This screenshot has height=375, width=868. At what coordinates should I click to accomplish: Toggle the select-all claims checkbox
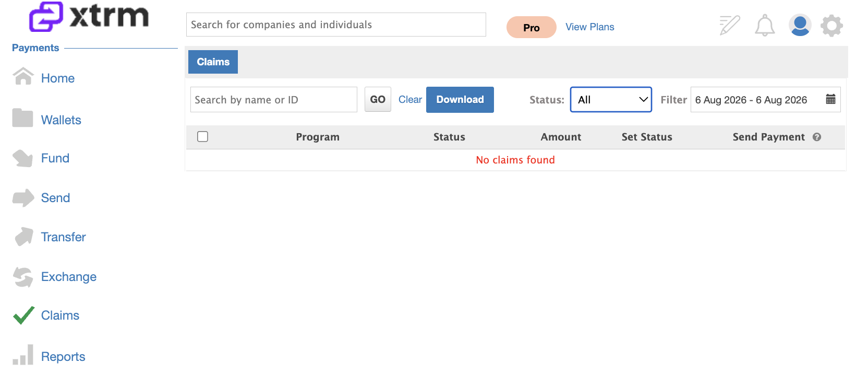[x=203, y=136]
